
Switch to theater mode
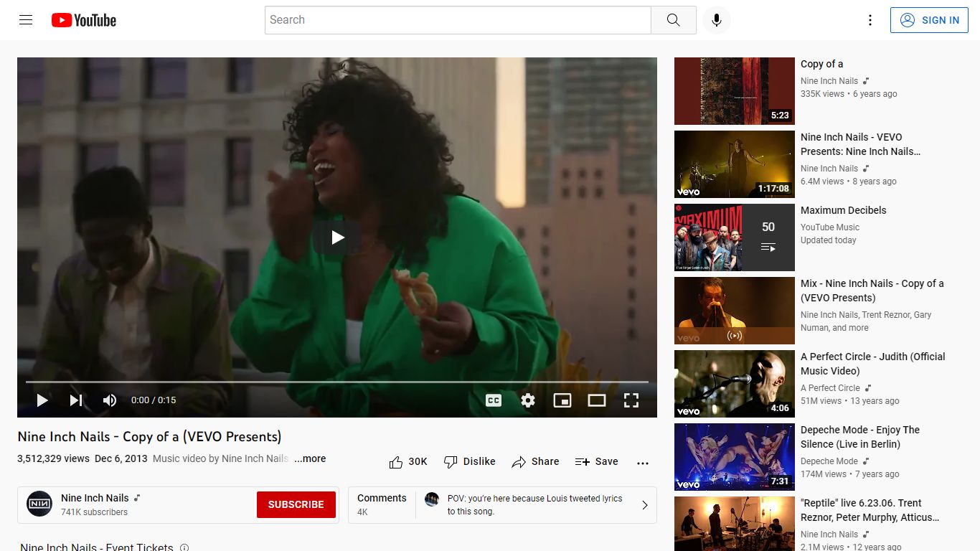click(x=597, y=400)
